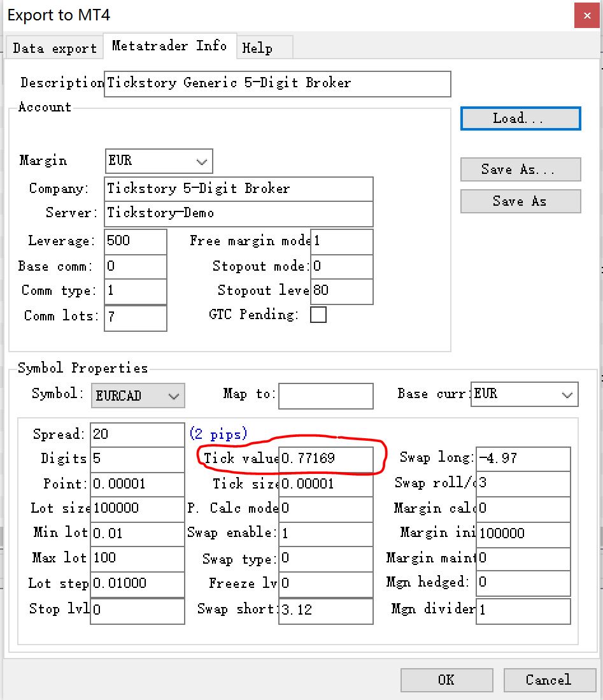Viewport: 603px width, 700px height.
Task: Edit the Point field
Action: [137, 484]
